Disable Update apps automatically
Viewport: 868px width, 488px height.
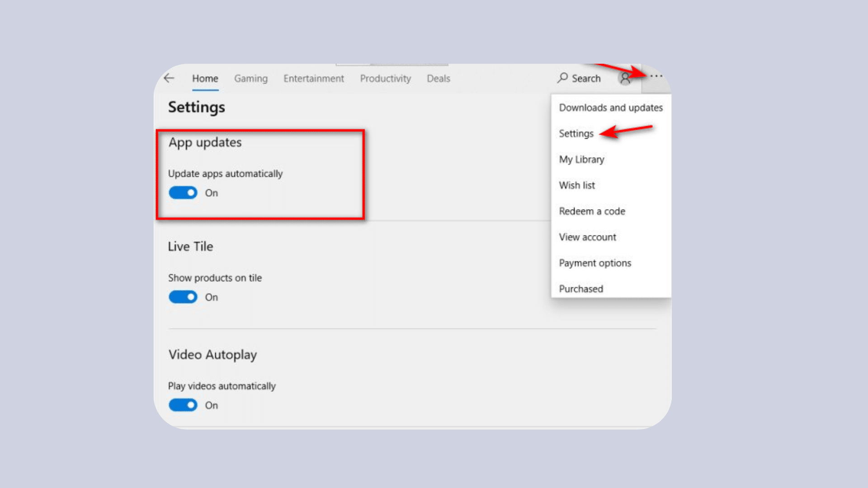[x=182, y=192]
